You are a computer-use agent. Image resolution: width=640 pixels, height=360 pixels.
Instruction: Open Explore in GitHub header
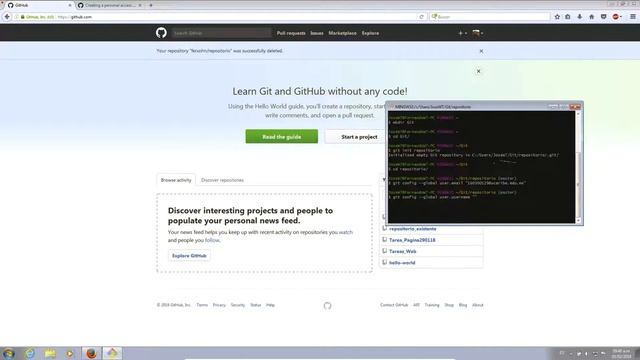370,33
